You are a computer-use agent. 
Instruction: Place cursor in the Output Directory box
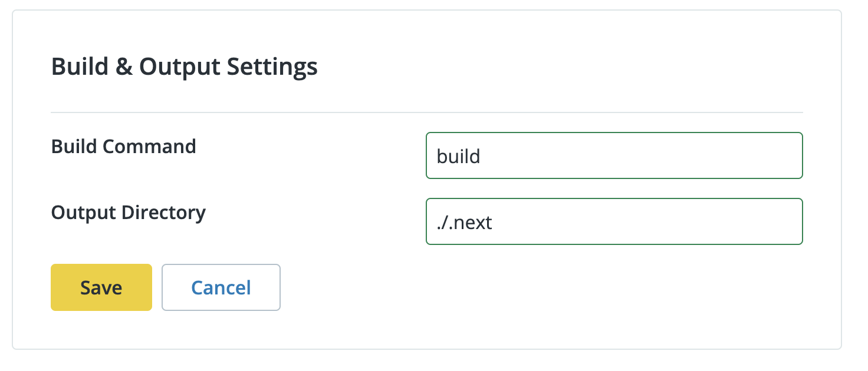tap(613, 221)
